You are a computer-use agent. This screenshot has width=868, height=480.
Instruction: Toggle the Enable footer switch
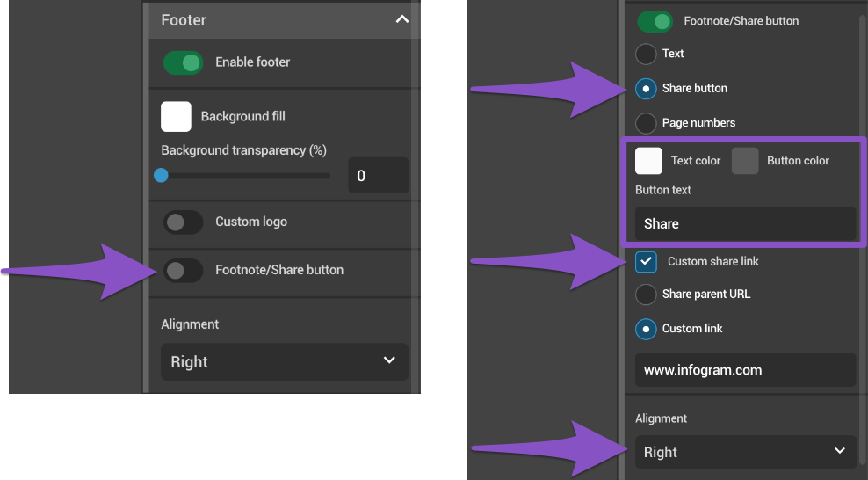(x=183, y=62)
